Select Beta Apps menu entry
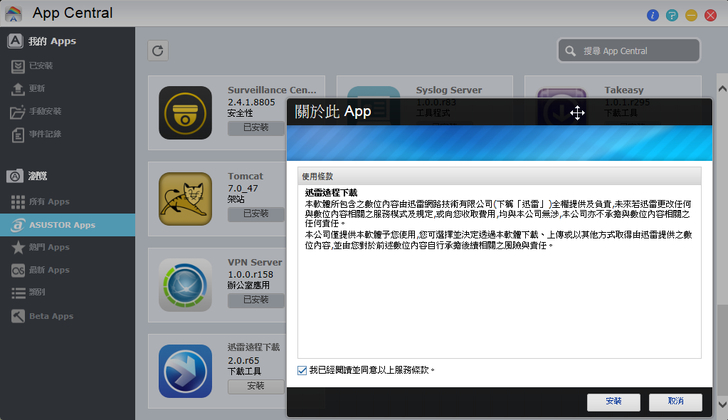The width and height of the screenshot is (728, 420). tap(67, 316)
